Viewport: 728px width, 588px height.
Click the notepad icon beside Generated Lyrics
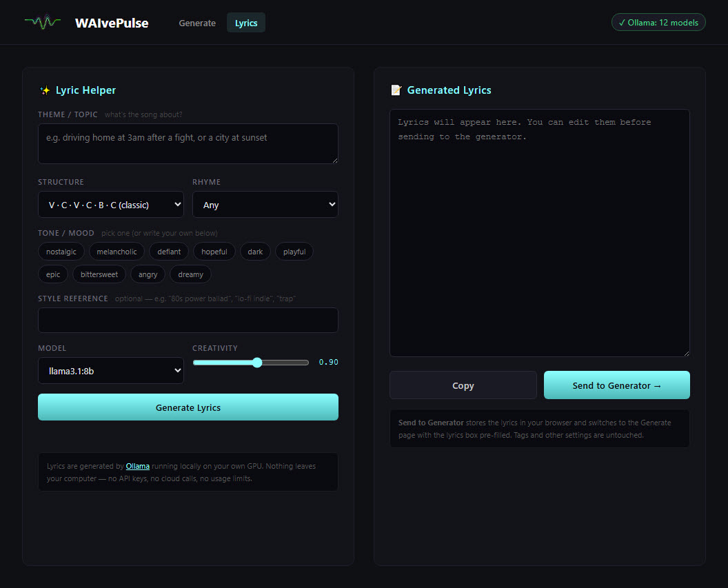click(x=396, y=90)
